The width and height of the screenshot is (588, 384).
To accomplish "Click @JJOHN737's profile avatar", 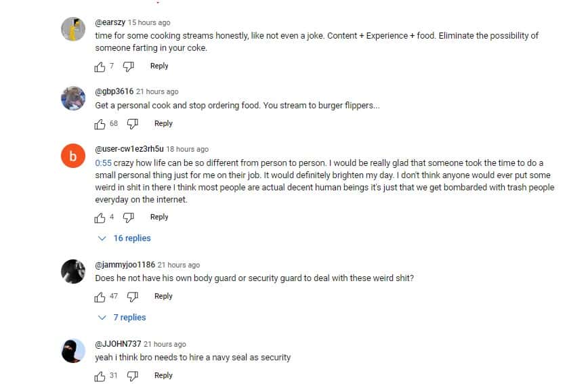I will (x=73, y=351).
